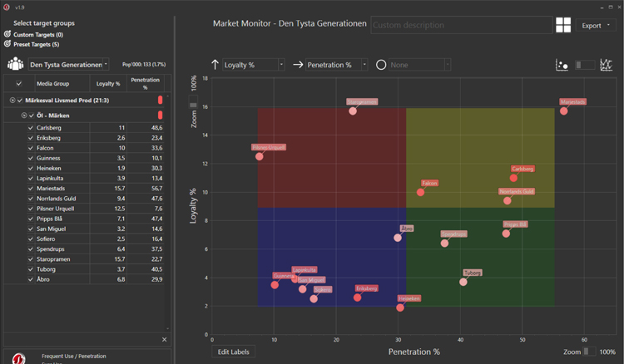Image resolution: width=624 pixels, height=364 pixels.
Task: Open Den Tysta Generationen target dropdown
Action: coord(106,64)
